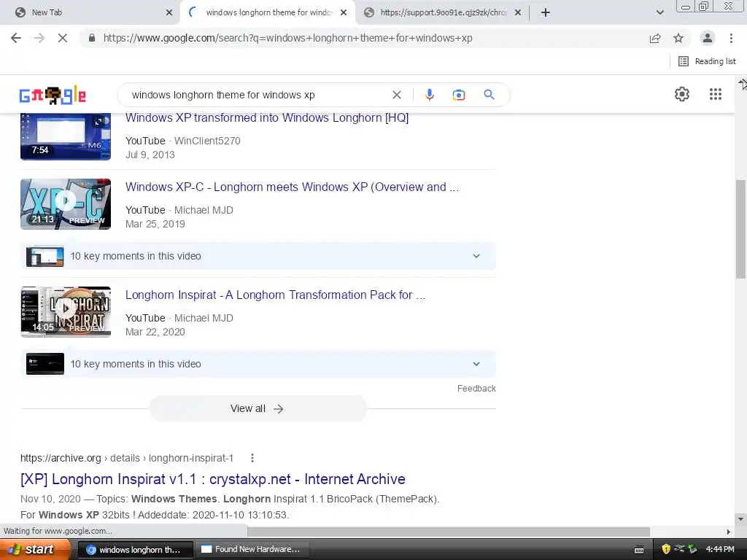Close the support chrome tab

[x=518, y=13]
